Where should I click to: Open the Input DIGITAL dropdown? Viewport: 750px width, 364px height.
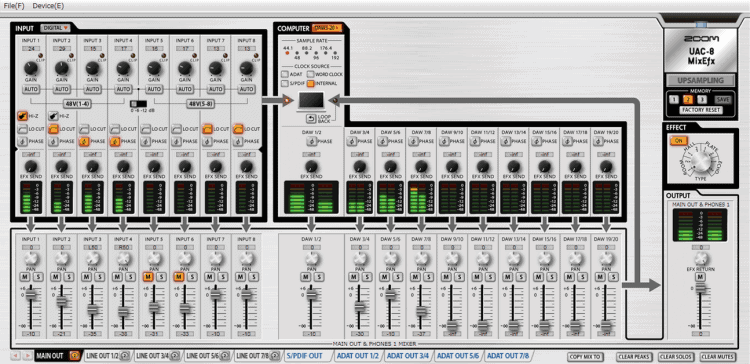click(x=55, y=28)
